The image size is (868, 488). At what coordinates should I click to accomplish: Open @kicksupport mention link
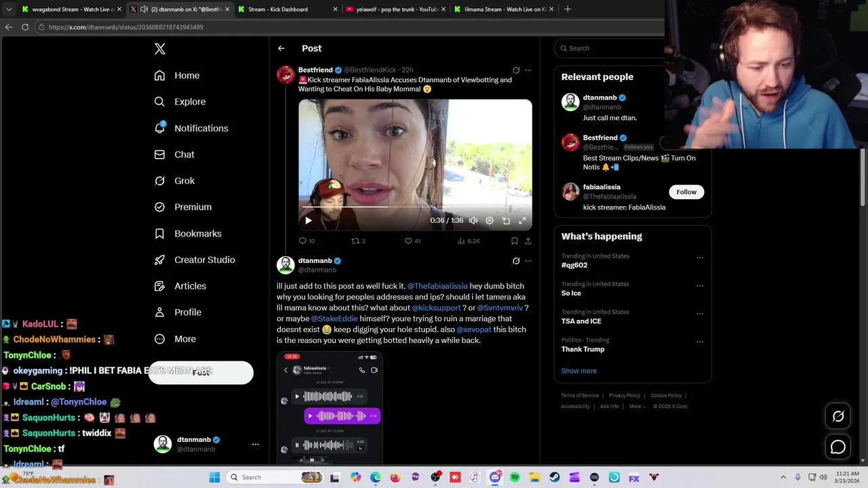[x=436, y=308]
